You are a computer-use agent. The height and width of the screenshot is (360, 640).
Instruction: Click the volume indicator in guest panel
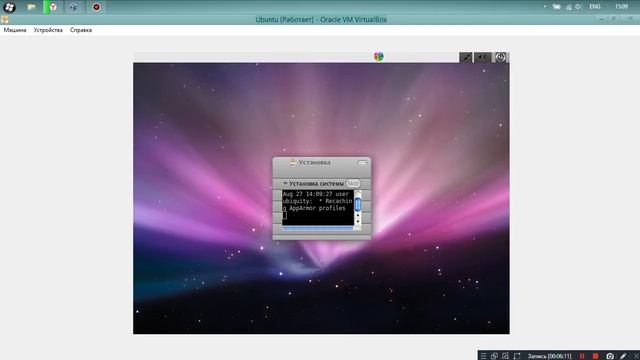(482, 57)
